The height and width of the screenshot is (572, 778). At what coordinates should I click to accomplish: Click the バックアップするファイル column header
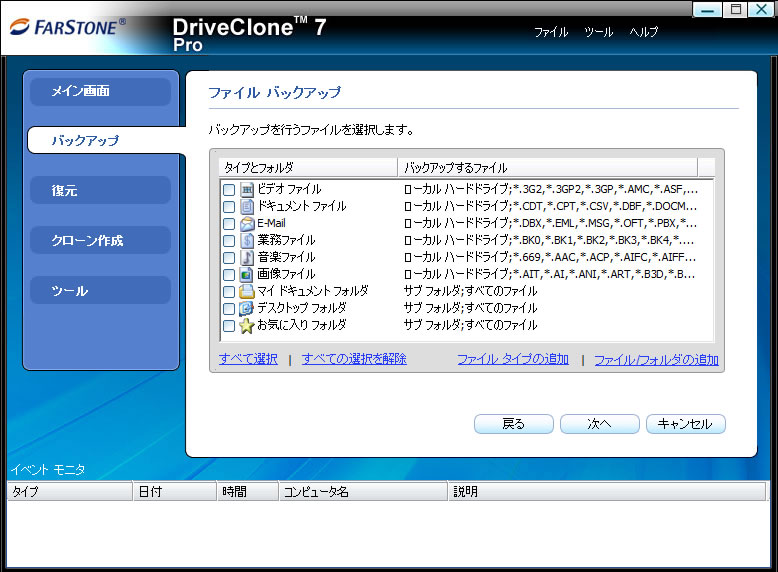548,168
